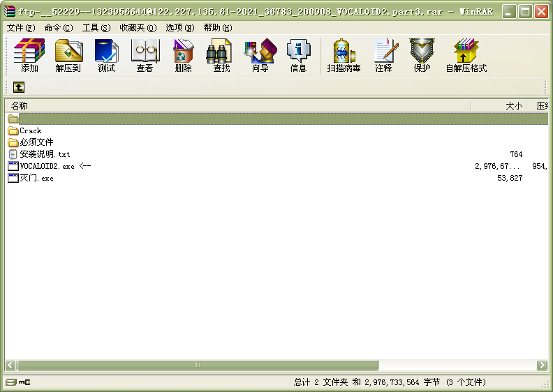Sort by 大小 column header
This screenshot has width=553, height=392.
point(499,105)
